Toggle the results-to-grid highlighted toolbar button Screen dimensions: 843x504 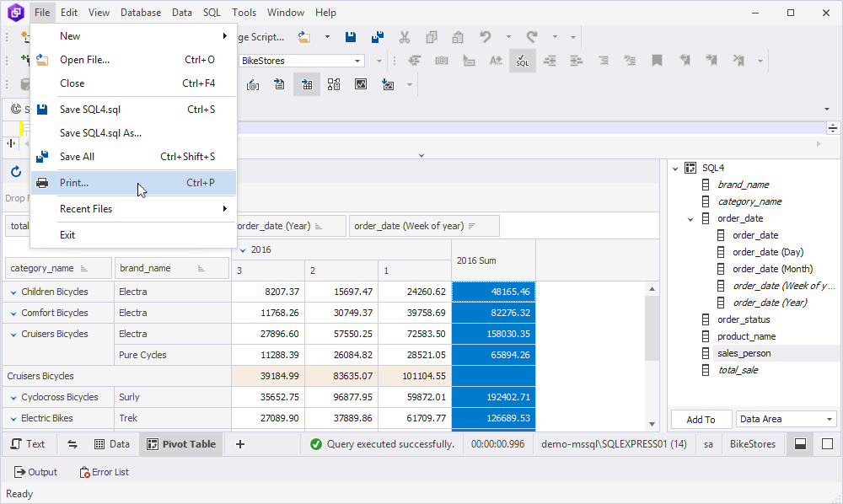coord(307,84)
